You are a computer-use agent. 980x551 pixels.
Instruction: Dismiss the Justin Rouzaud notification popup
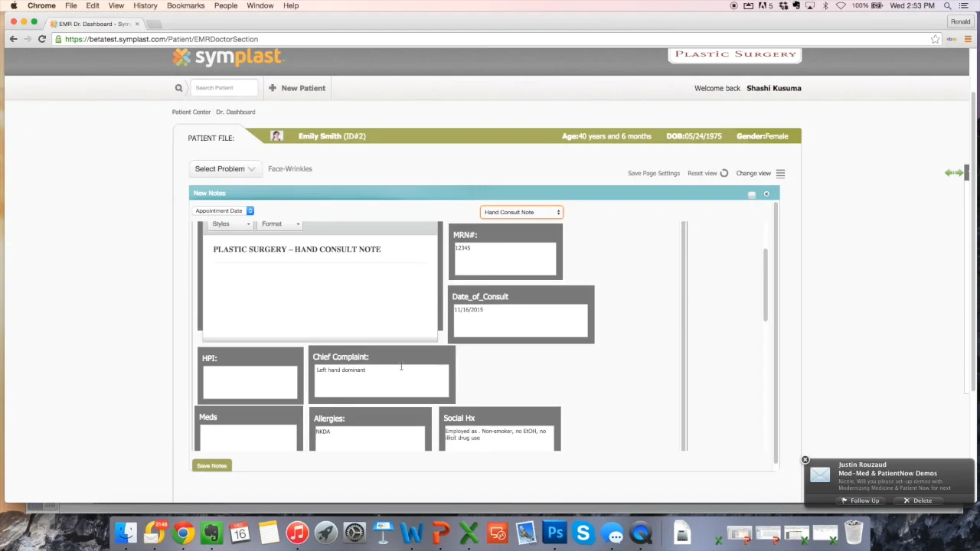point(805,460)
